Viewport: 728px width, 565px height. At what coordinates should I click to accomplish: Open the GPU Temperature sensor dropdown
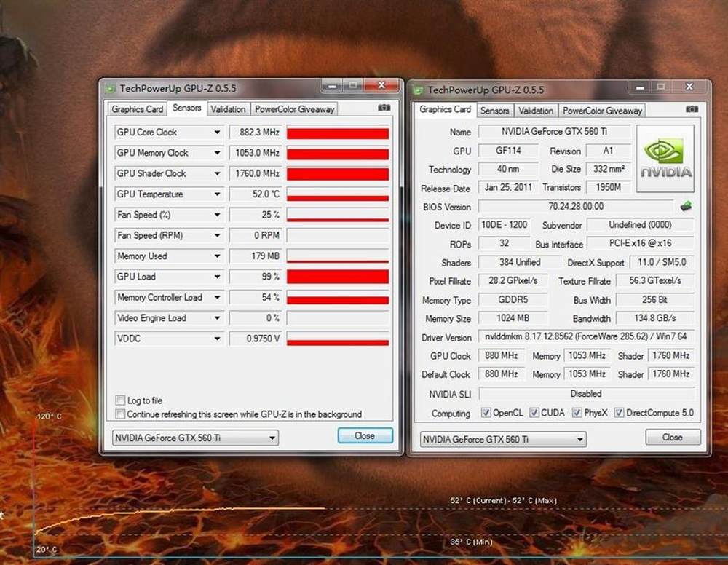pyautogui.click(x=217, y=194)
